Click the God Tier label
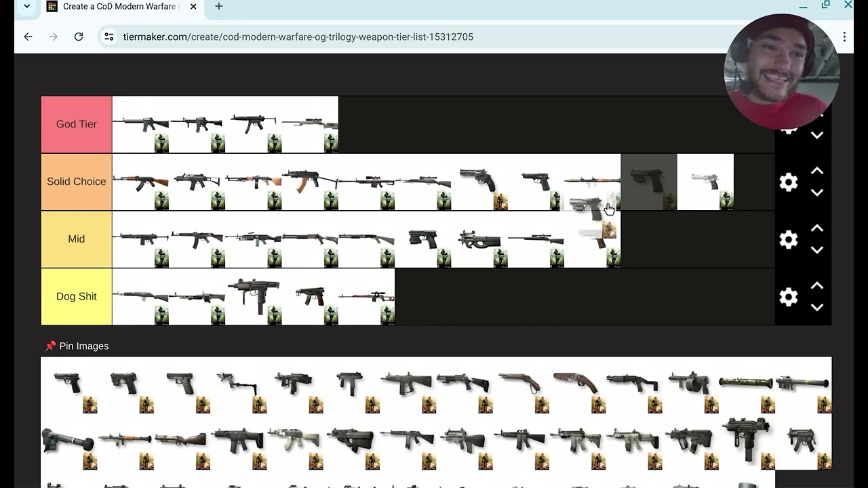The width and height of the screenshot is (868, 488). 77,124
